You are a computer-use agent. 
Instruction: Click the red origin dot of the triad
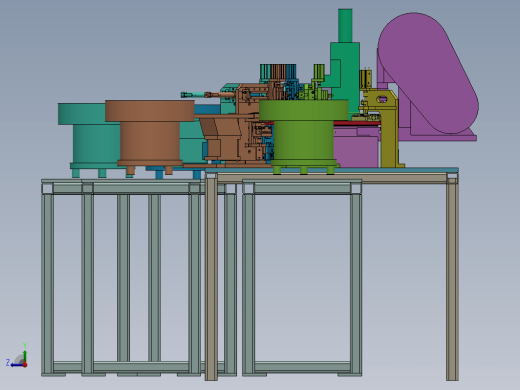(x=25, y=365)
